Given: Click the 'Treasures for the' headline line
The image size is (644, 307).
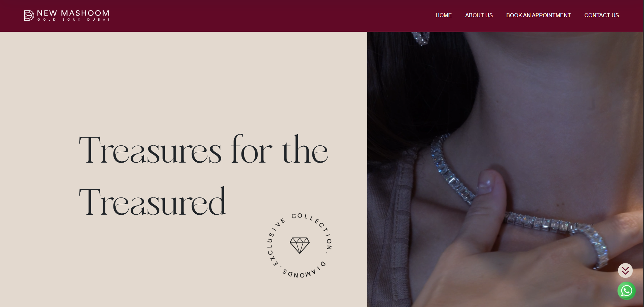Looking at the screenshot, I should [x=203, y=149].
